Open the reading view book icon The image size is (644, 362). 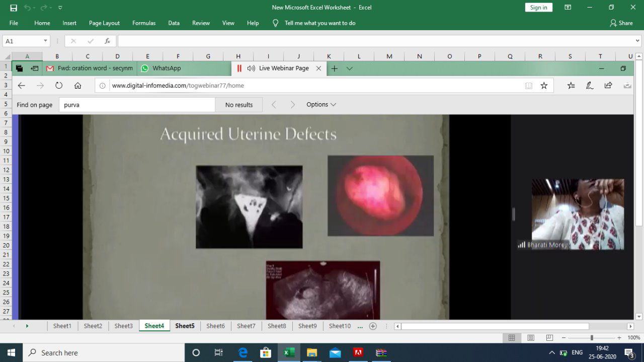pyautogui.click(x=528, y=86)
